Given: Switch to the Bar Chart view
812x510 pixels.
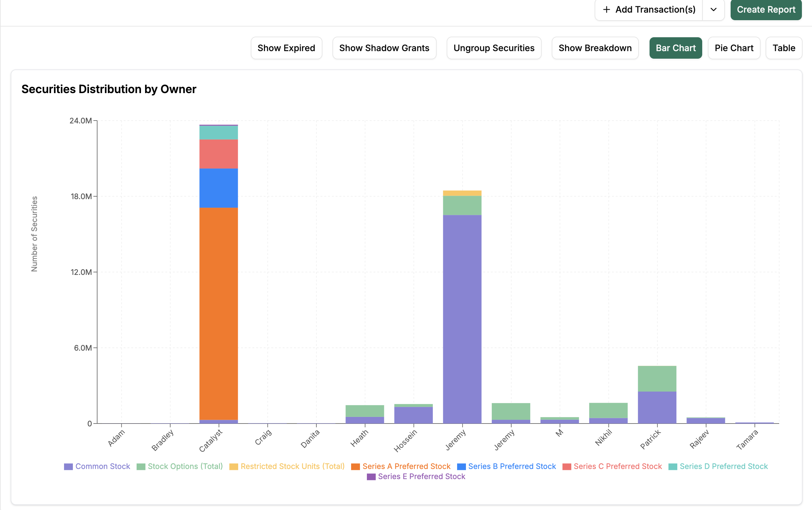Looking at the screenshot, I should [675, 48].
